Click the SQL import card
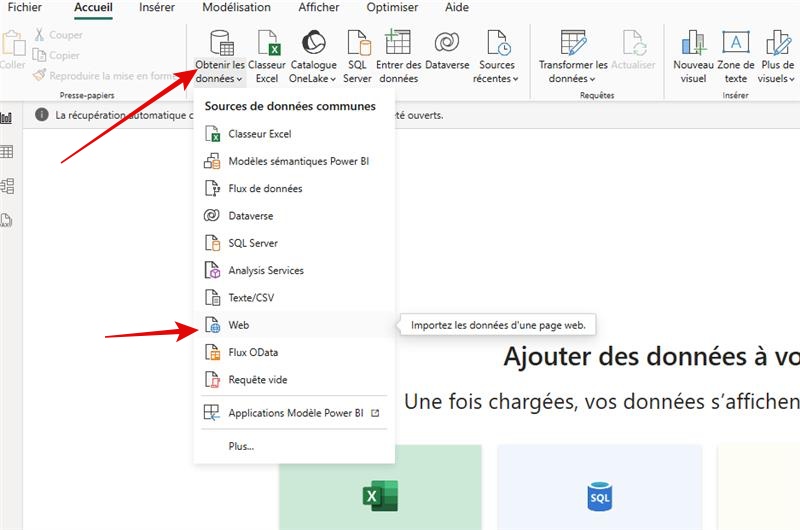 (x=599, y=487)
